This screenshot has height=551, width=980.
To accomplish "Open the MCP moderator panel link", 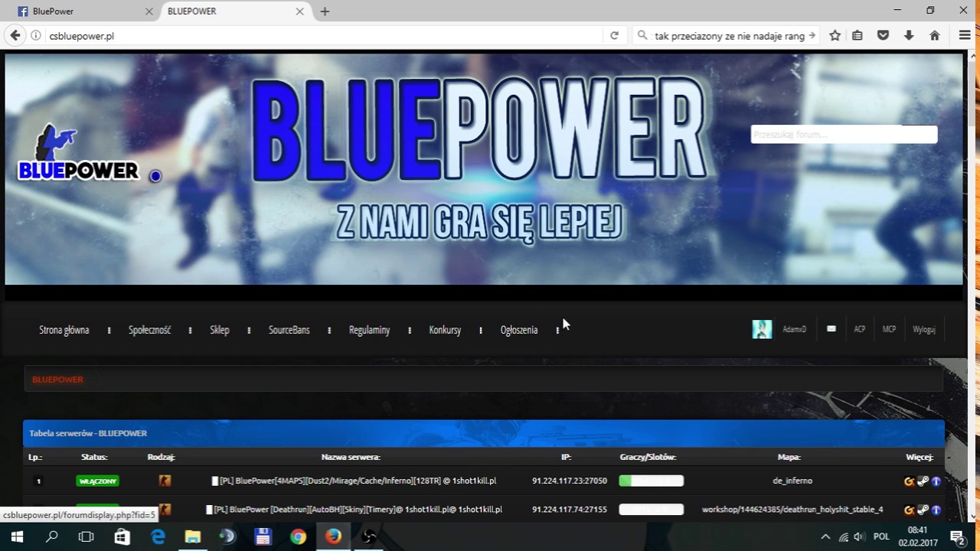I will pyautogui.click(x=889, y=329).
